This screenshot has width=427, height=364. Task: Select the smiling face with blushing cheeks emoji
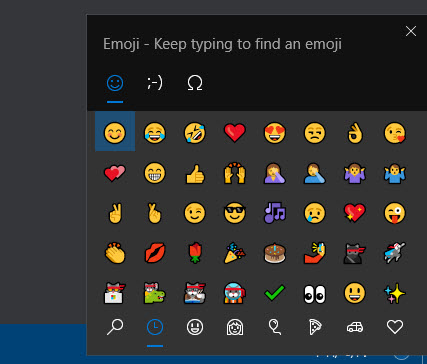pos(115,132)
